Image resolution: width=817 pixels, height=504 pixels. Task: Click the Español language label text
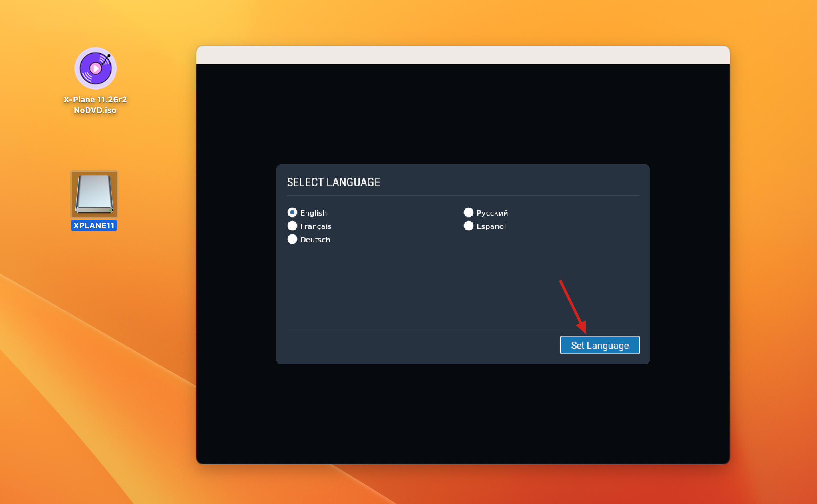[x=491, y=226]
